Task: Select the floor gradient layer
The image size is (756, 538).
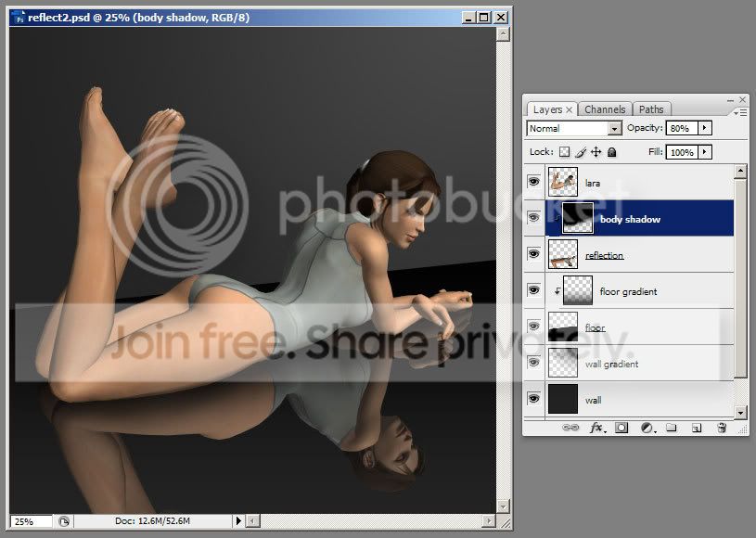Action: point(639,290)
